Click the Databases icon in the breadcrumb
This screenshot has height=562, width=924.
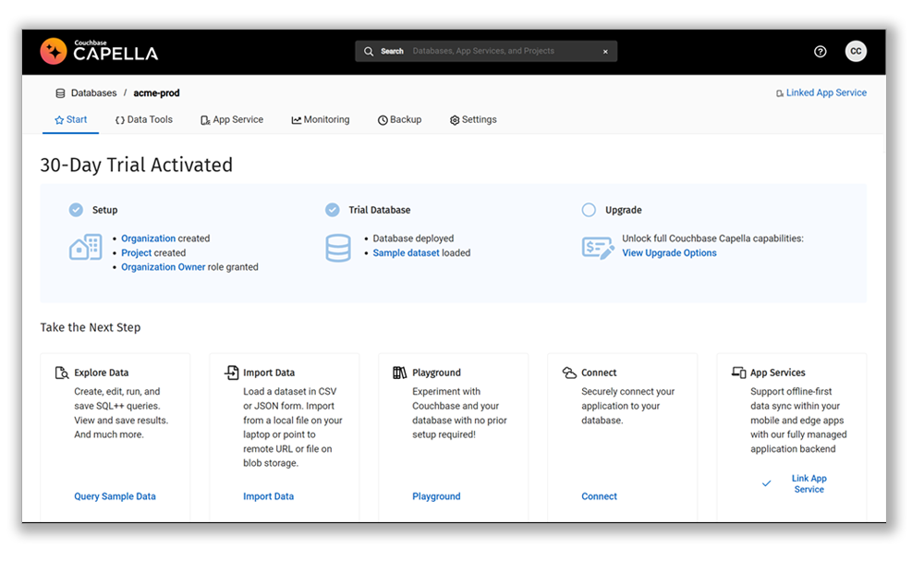click(60, 92)
